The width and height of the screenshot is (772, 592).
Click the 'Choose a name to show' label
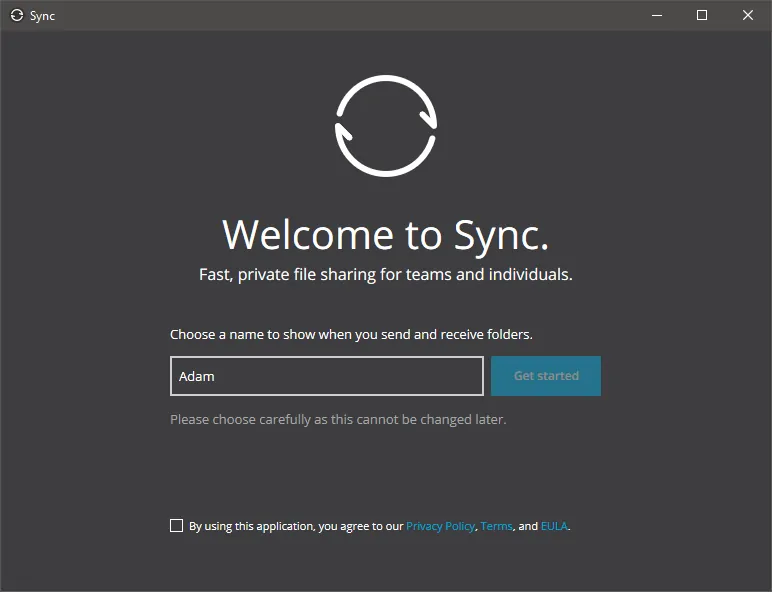[352, 334]
